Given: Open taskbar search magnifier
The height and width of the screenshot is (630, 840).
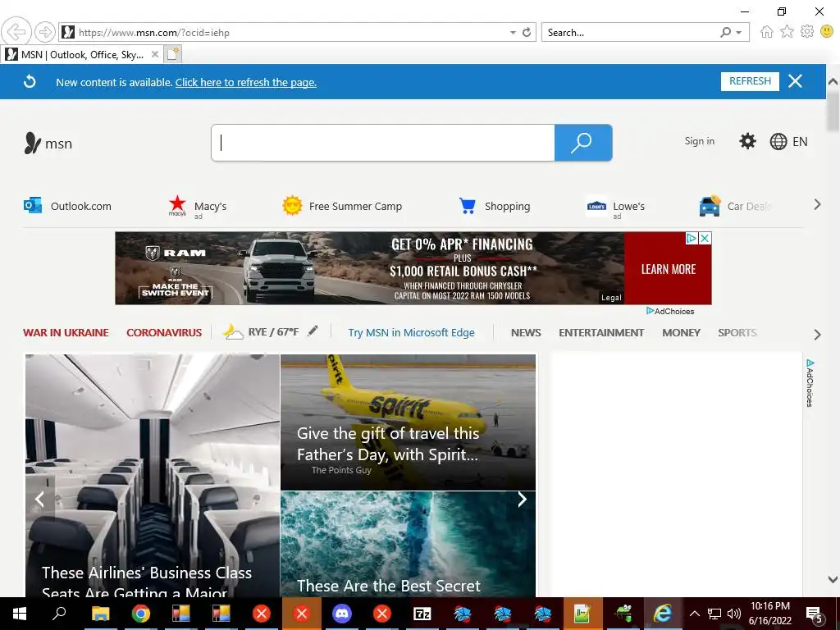Looking at the screenshot, I should [59, 614].
